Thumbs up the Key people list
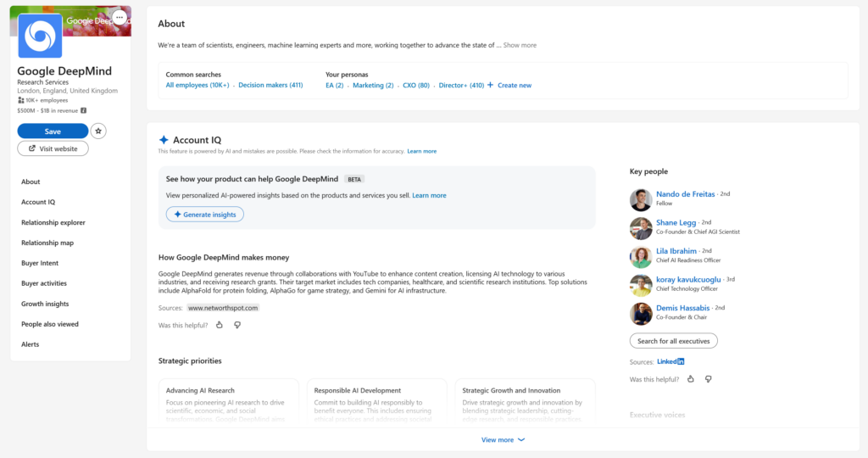This screenshot has width=868, height=458. click(691, 379)
